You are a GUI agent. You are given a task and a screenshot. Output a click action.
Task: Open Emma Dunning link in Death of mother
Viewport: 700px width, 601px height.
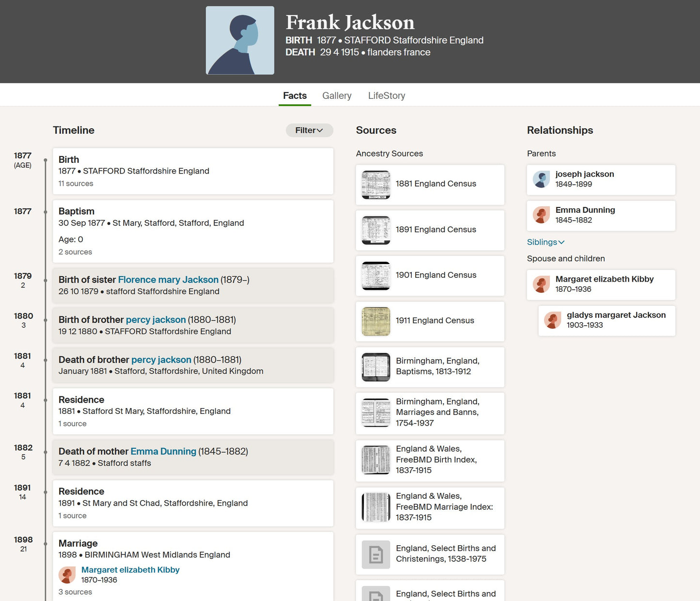tap(163, 452)
